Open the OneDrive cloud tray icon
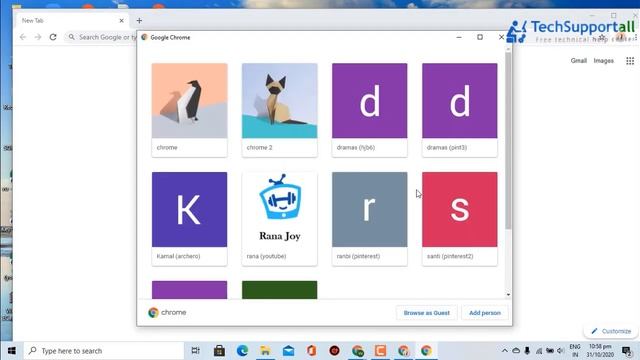 (516, 351)
